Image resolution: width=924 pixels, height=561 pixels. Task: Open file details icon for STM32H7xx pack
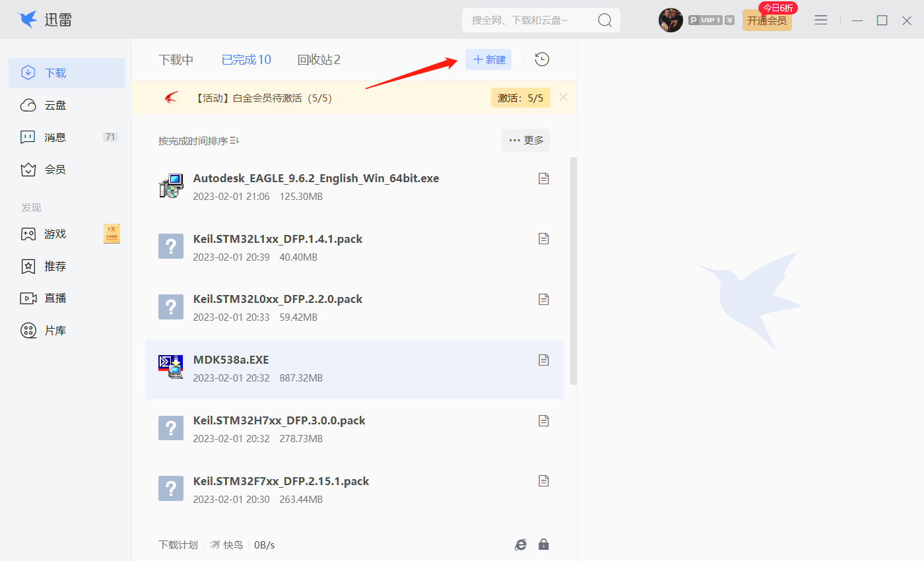pyautogui.click(x=544, y=420)
